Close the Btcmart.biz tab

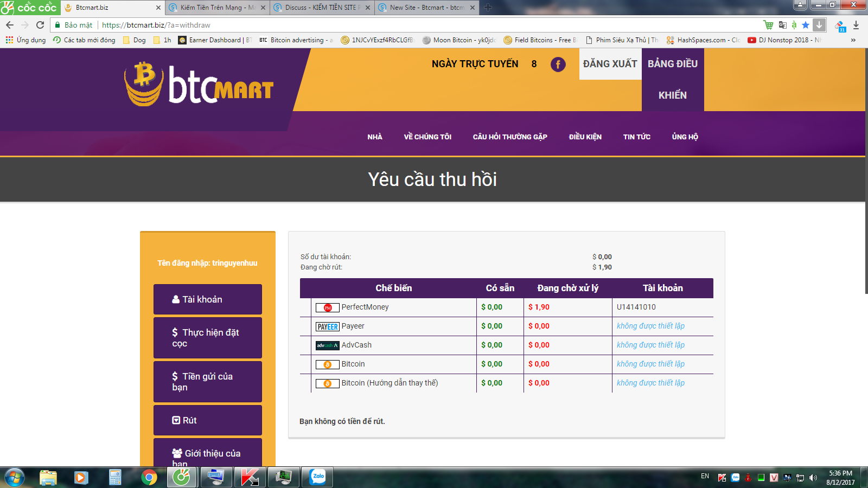(x=158, y=8)
